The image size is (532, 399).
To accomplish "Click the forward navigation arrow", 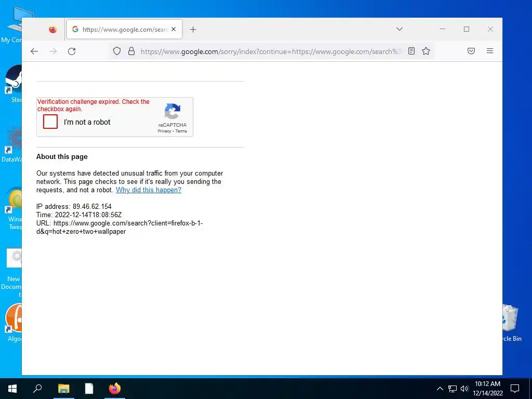I will (54, 51).
